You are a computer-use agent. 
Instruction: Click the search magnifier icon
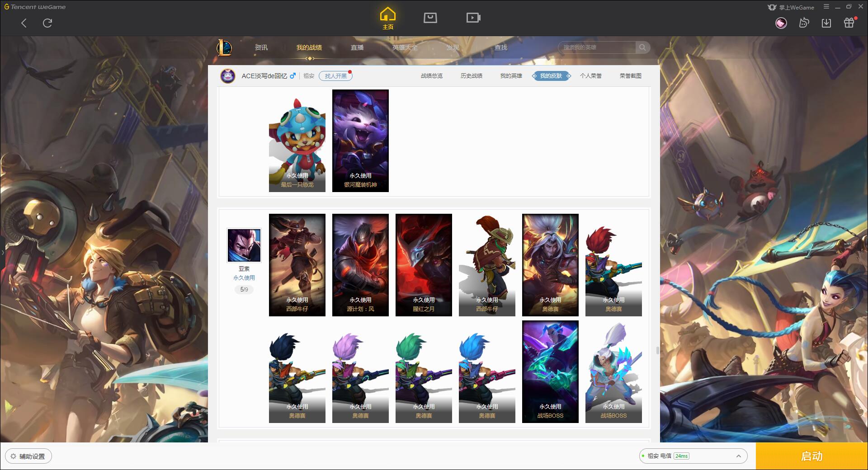coord(642,47)
